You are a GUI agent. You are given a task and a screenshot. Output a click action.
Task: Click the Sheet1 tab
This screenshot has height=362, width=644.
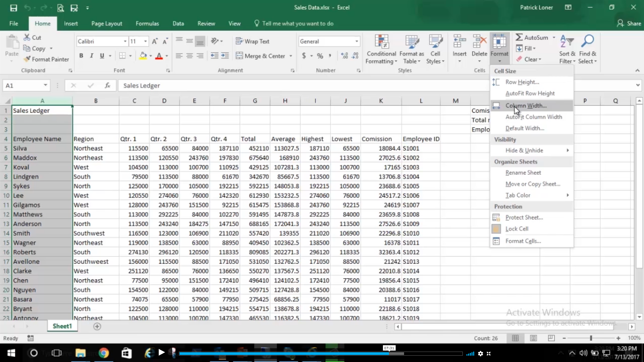pos(62,326)
